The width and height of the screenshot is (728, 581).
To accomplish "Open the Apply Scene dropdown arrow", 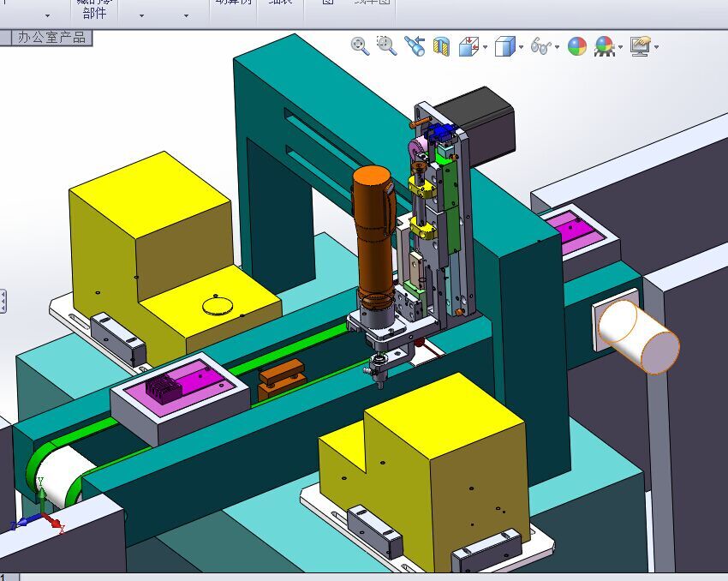I will click(x=621, y=47).
